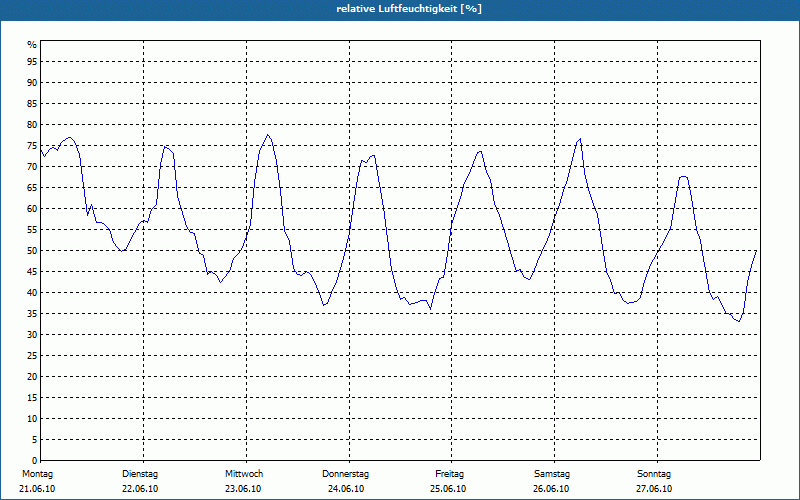
Task: Click the y-axis value '45'
Action: pyautogui.click(x=32, y=271)
